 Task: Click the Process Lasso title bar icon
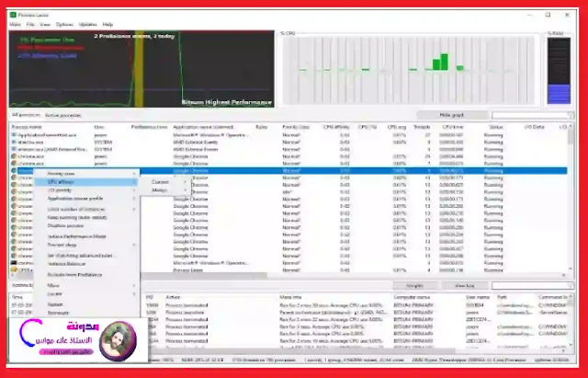13,15
